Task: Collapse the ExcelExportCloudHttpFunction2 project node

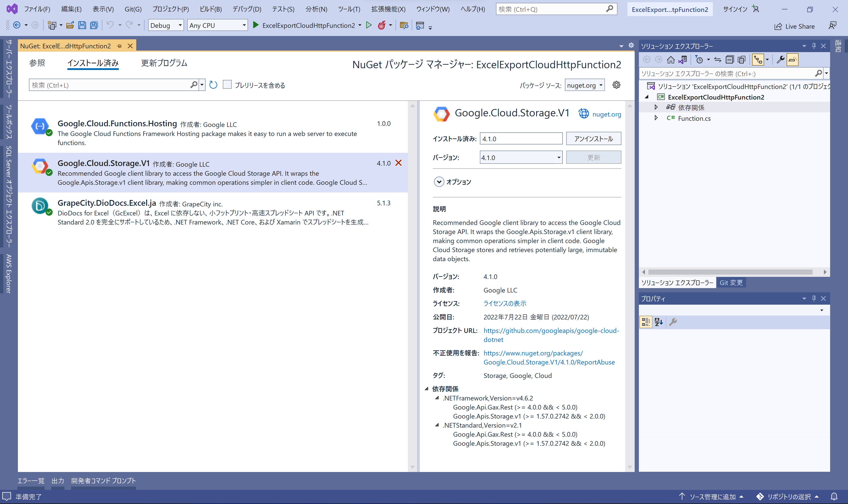Action: [x=647, y=97]
